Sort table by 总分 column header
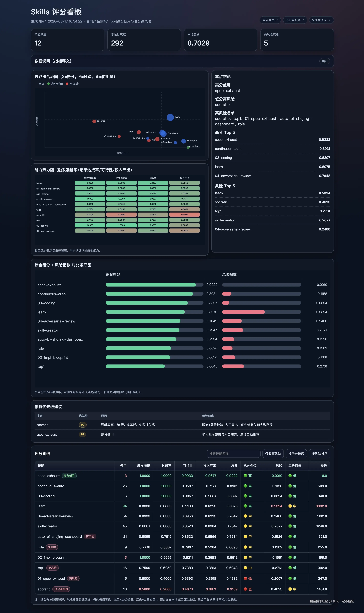 click(x=234, y=465)
